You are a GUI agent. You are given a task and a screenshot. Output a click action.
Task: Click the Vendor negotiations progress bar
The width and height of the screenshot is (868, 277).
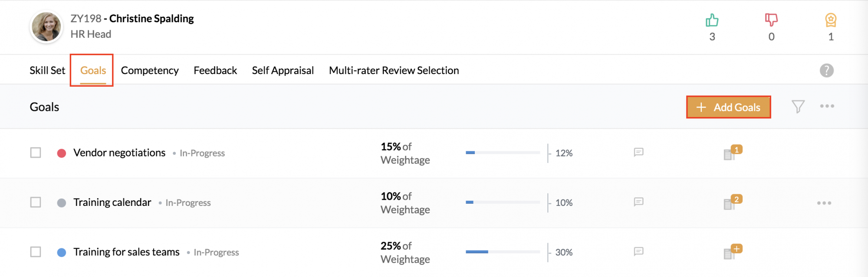(503, 153)
